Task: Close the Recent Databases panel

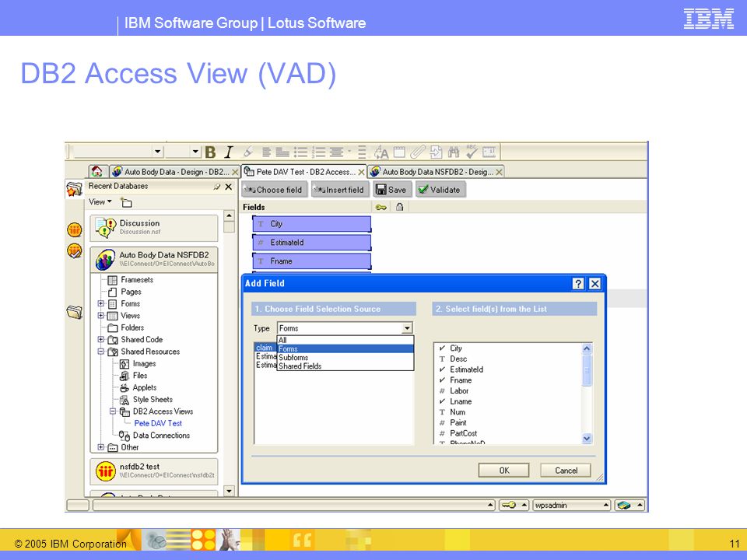Action: 229,187
